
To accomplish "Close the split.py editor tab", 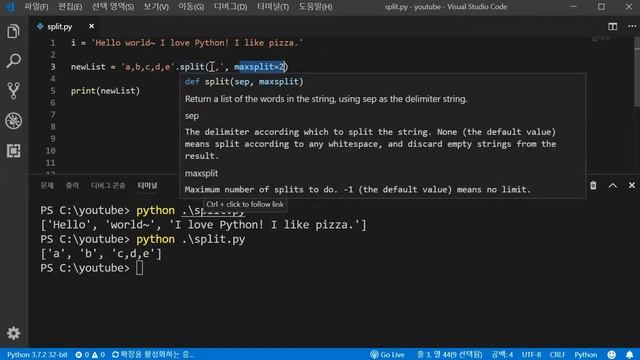I will (x=91, y=26).
